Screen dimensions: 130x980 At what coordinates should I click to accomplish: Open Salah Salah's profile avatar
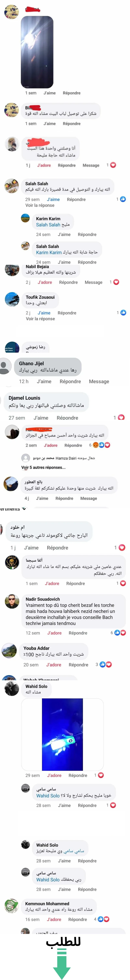[11, 186]
